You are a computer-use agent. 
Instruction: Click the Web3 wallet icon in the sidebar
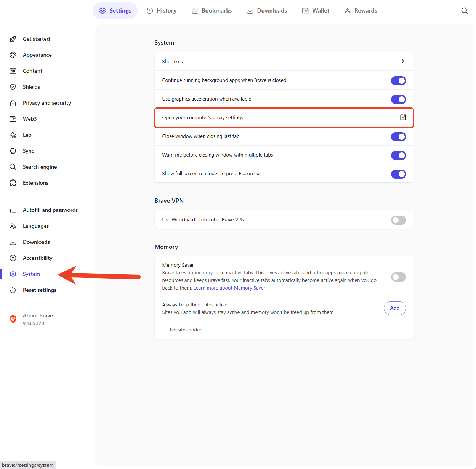coord(13,119)
